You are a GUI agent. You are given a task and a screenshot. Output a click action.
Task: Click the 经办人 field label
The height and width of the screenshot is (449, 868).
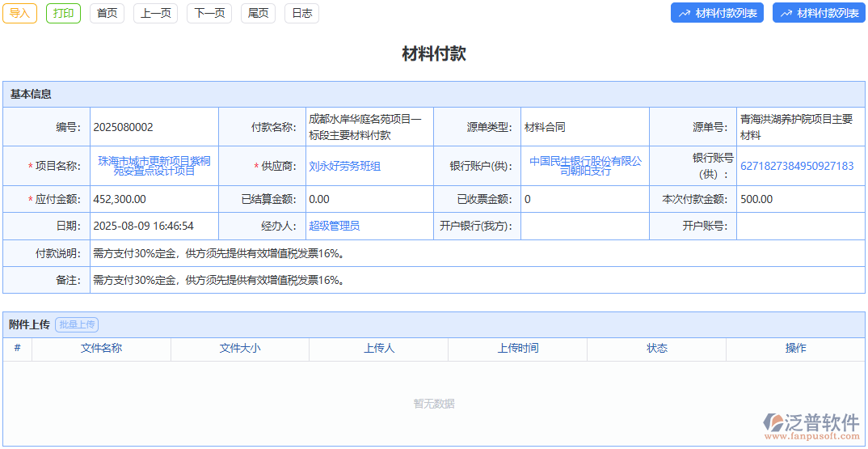[280, 226]
